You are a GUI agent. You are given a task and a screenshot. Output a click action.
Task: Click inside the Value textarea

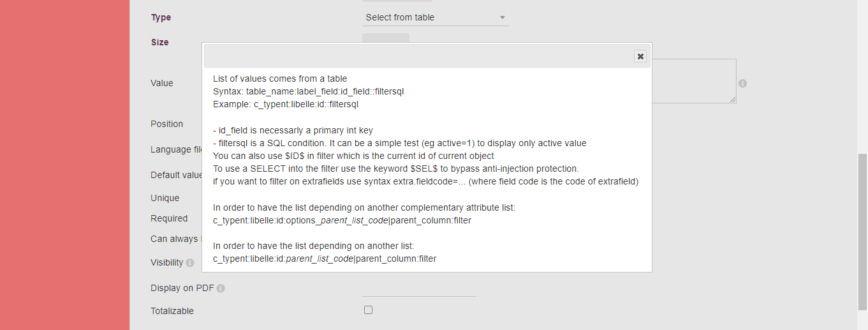tap(694, 81)
